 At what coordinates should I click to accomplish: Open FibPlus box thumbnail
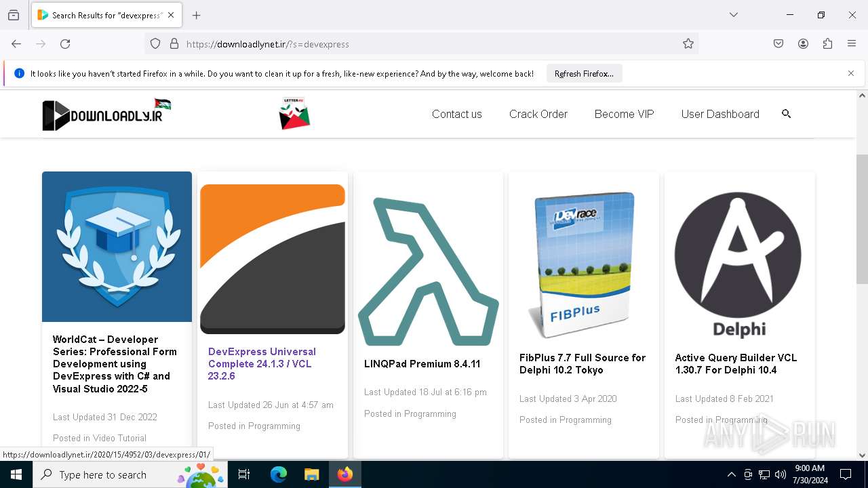pyautogui.click(x=584, y=266)
